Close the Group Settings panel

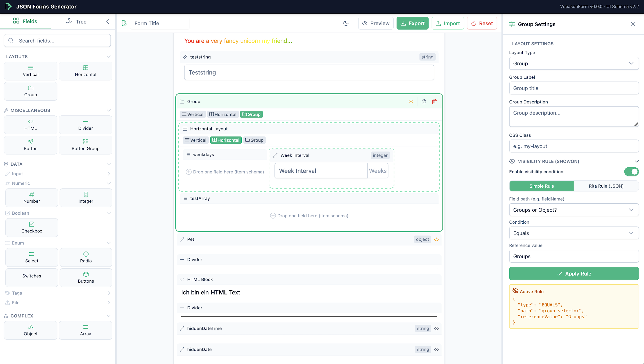(633, 24)
